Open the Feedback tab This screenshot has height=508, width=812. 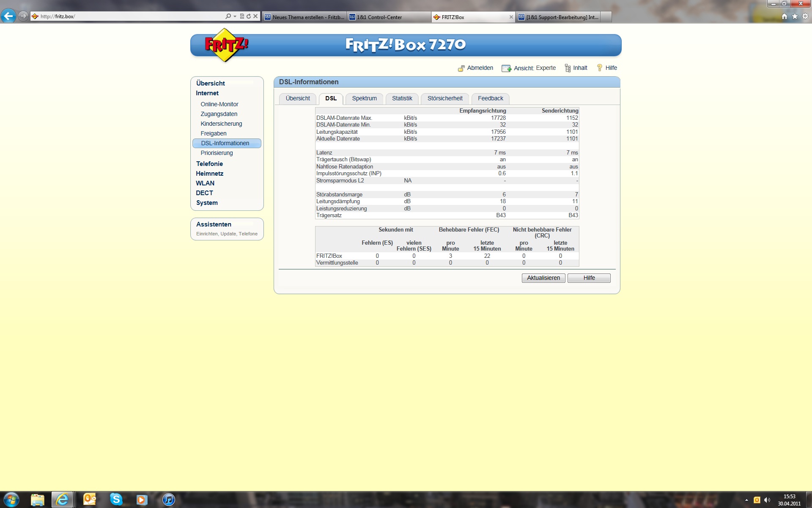(491, 99)
